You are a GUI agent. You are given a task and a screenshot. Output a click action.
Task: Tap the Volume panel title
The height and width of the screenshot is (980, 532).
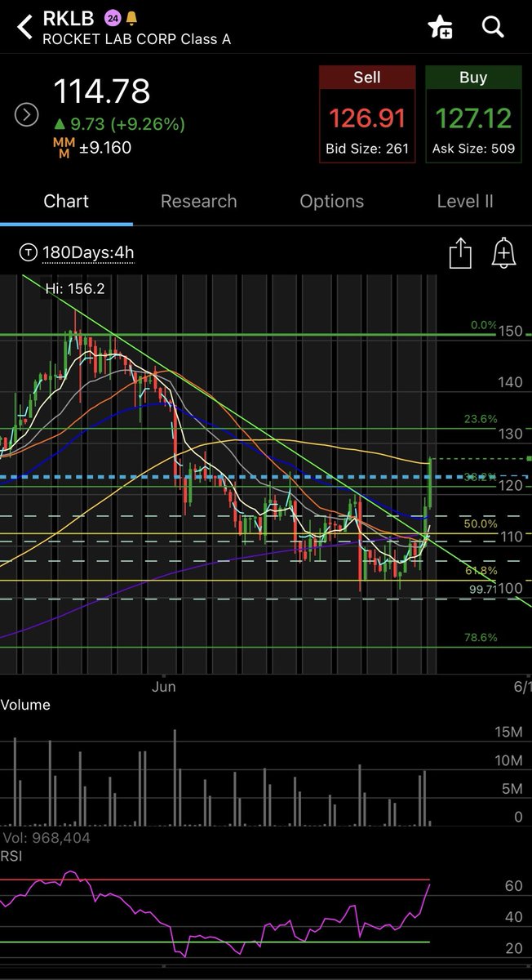(25, 705)
